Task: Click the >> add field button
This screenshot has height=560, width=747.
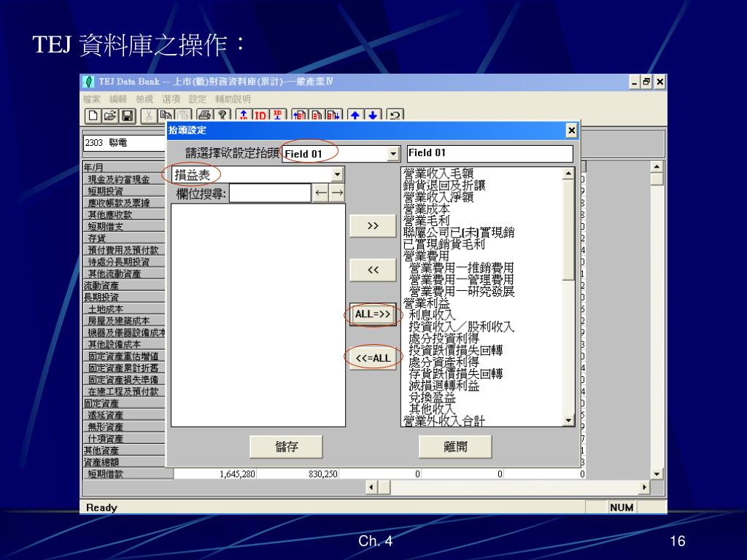Action: [373, 226]
